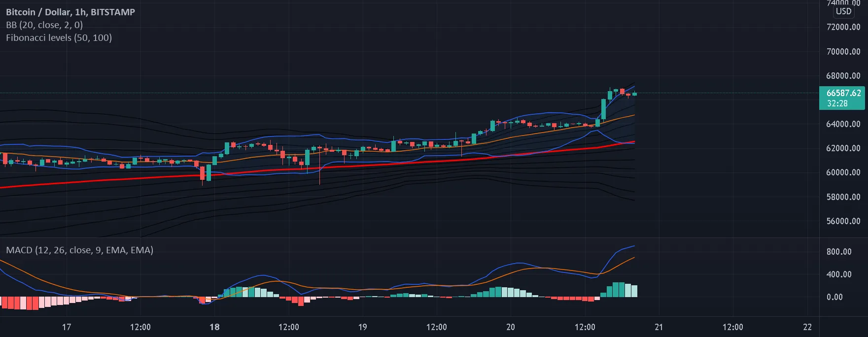Click the USD currency label on price axis
This screenshot has height=337, width=868.
843,11
